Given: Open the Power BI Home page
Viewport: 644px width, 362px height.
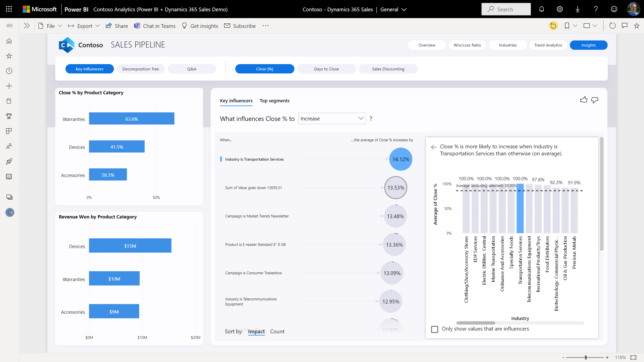Looking at the screenshot, I should point(9,41).
